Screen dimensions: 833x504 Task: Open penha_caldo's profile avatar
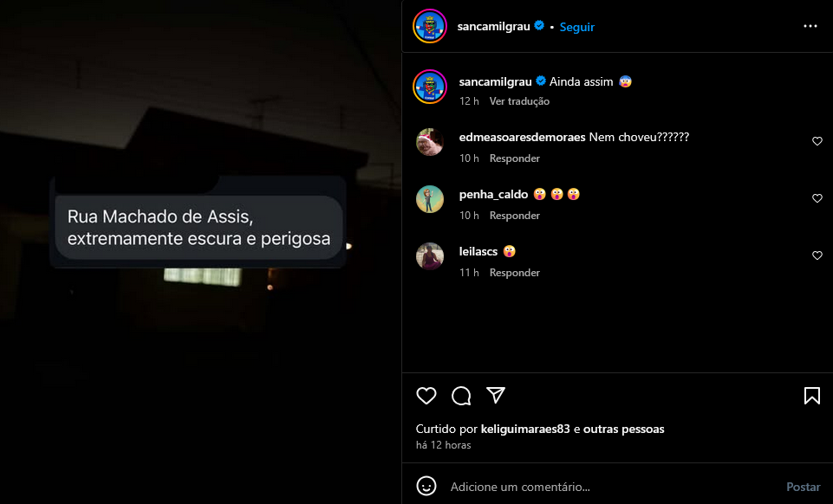tap(430, 199)
